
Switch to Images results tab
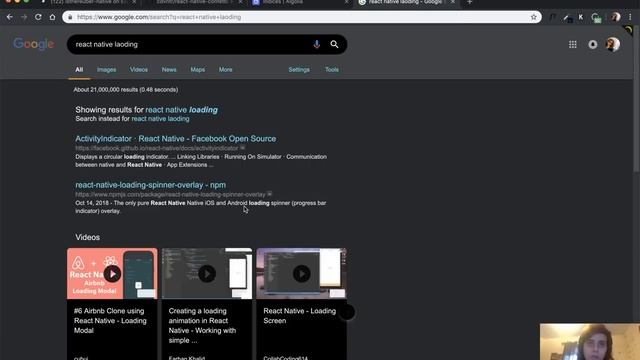(107, 70)
